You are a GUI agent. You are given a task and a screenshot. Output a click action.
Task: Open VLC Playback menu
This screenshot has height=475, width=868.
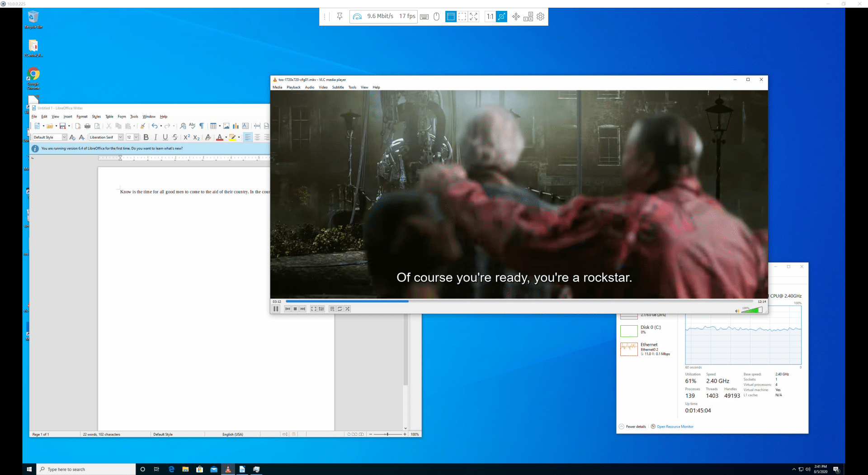coord(293,87)
